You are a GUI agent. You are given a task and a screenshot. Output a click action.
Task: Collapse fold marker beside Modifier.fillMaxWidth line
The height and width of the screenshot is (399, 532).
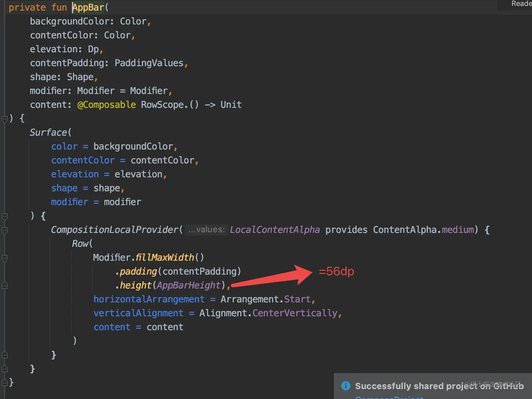(x=5, y=258)
